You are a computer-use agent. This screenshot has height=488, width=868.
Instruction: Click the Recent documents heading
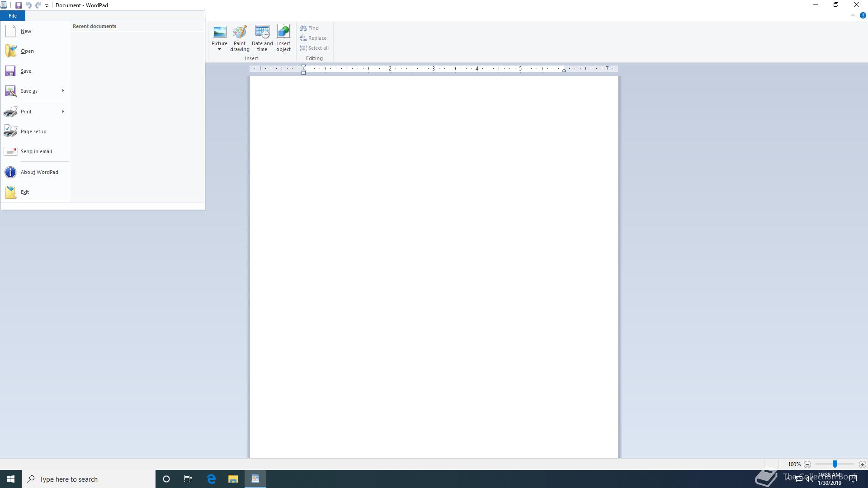point(94,26)
